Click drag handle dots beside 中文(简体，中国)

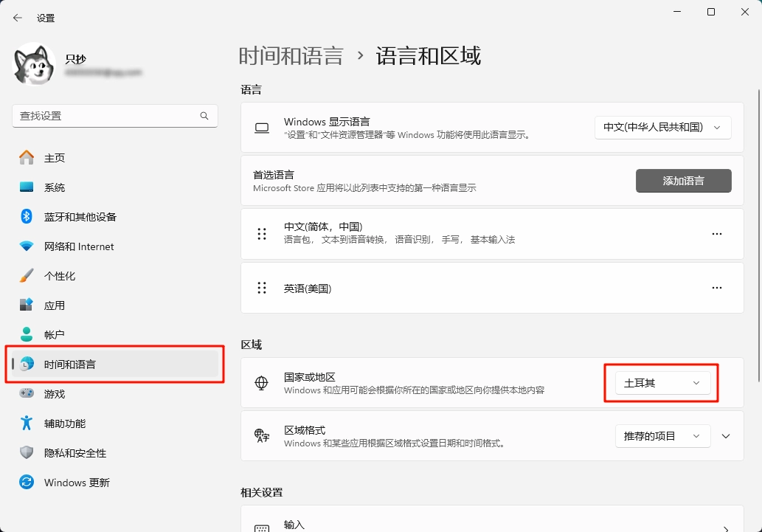(x=261, y=234)
